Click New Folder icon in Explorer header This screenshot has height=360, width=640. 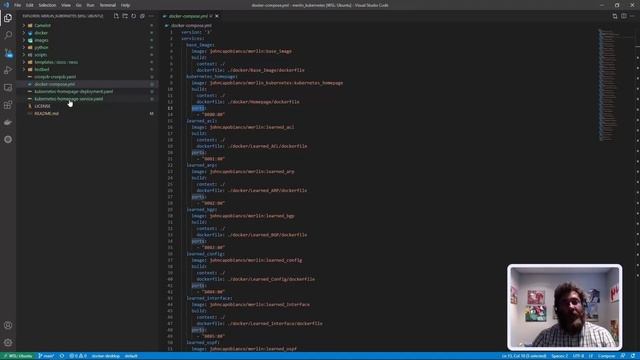click(125, 16)
